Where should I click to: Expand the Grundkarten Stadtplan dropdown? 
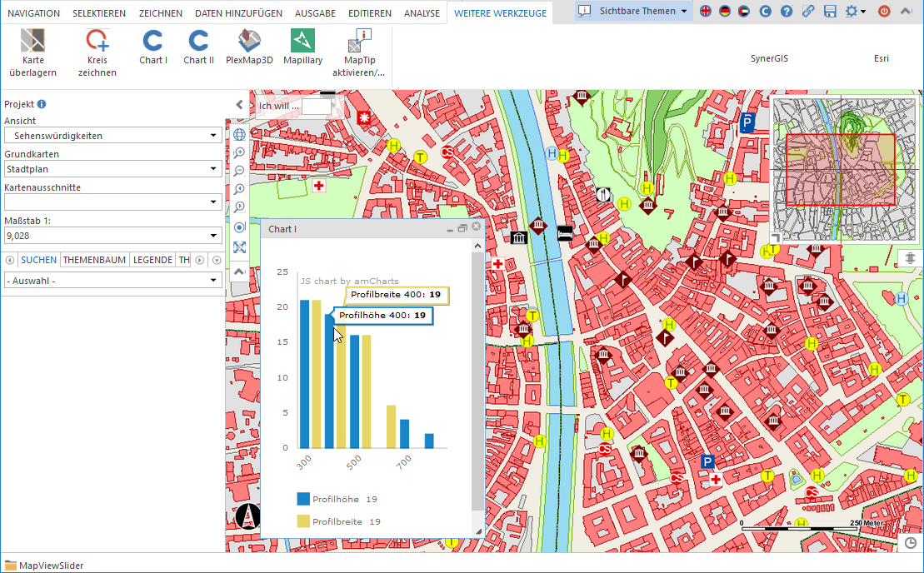click(113, 169)
